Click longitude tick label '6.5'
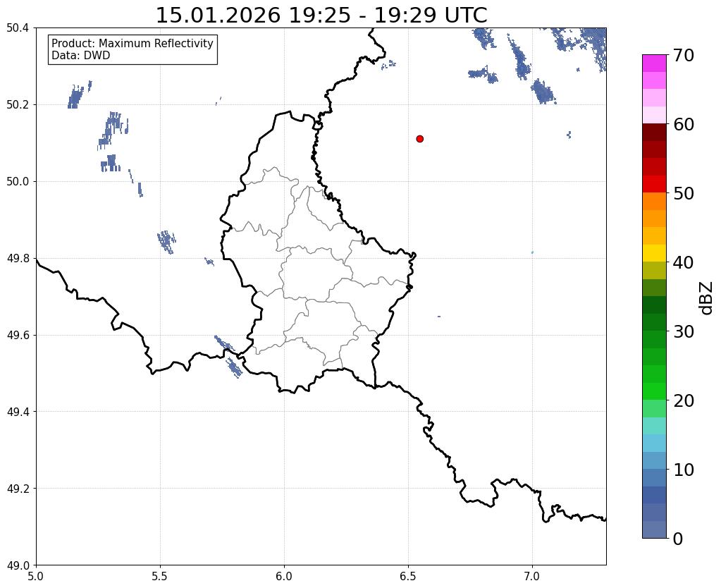The width and height of the screenshot is (721, 588). 408,577
